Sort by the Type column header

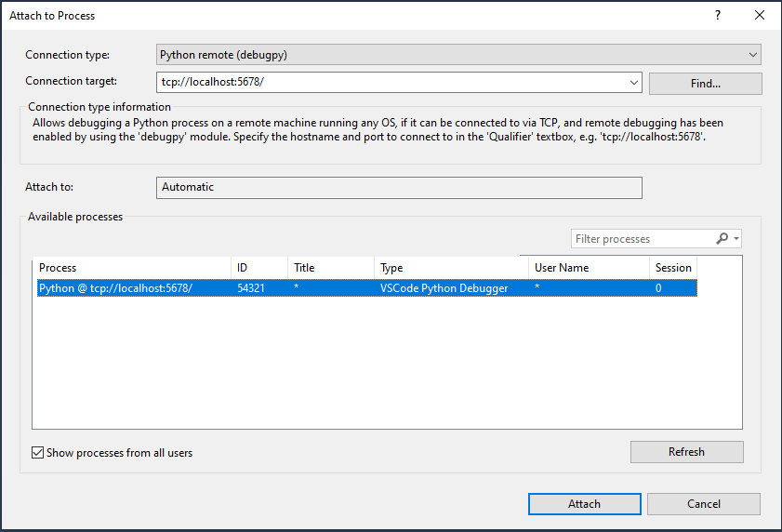451,268
